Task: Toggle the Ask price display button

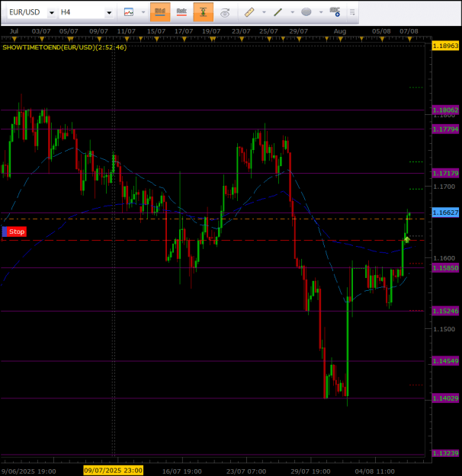Action: point(181,12)
